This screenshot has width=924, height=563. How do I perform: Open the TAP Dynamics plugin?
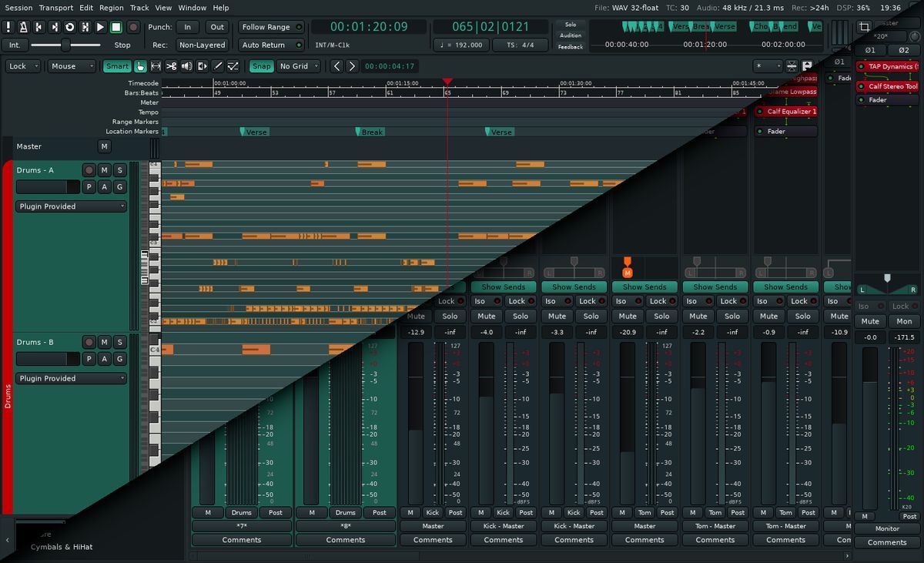[888, 66]
